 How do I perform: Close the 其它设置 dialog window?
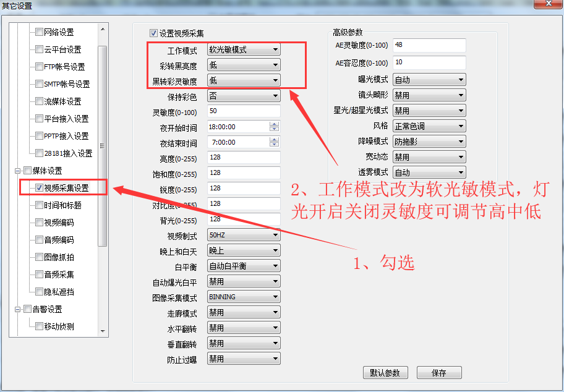pos(549,5)
